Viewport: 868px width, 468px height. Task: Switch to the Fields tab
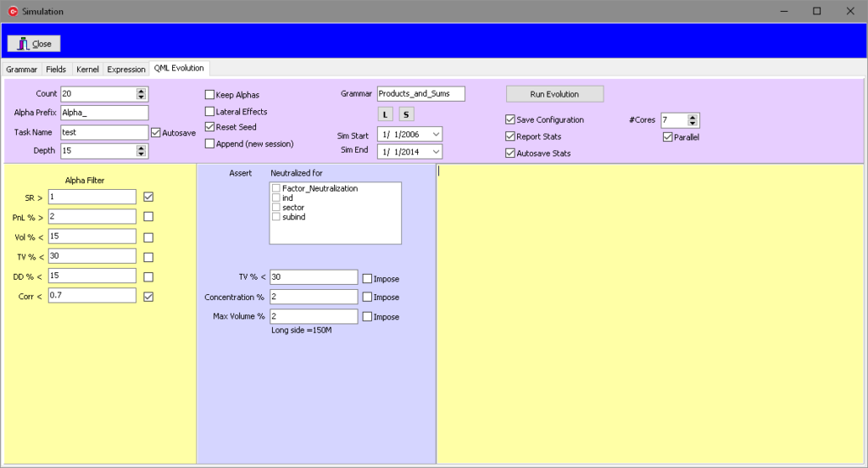(56, 70)
